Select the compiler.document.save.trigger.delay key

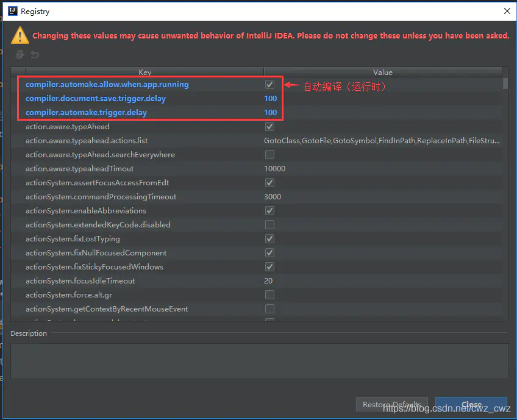coord(96,99)
